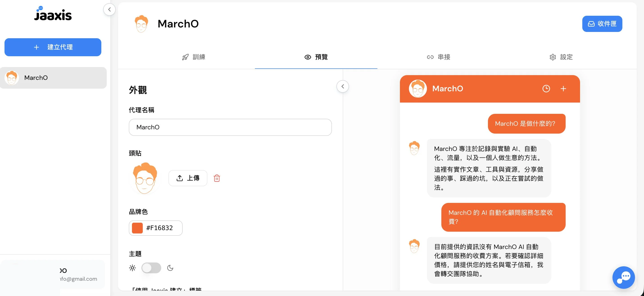Image resolution: width=644 pixels, height=296 pixels.
Task: Click the gear icon on the 設定 tab
Action: (x=553, y=57)
